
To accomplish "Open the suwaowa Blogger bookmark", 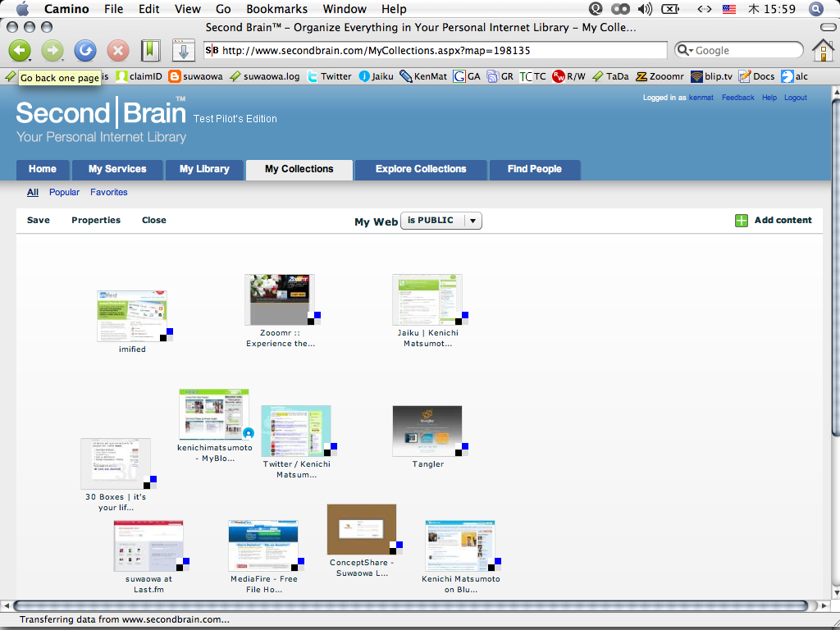I will (195, 76).
